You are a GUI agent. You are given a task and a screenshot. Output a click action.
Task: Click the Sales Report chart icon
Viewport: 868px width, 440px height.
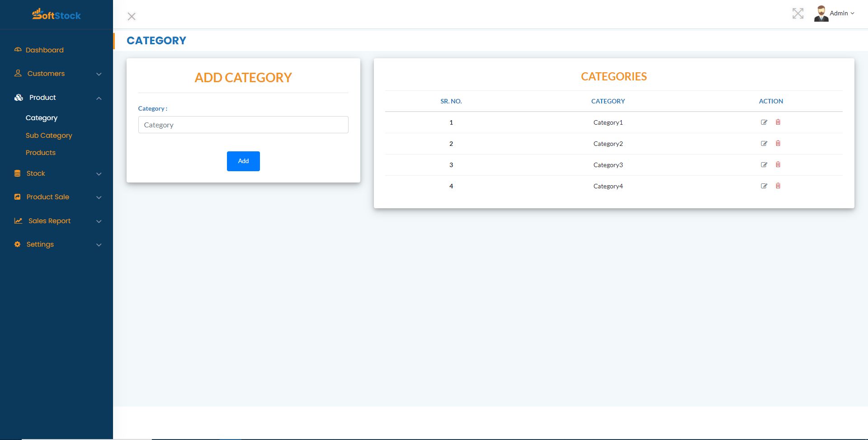[18, 221]
